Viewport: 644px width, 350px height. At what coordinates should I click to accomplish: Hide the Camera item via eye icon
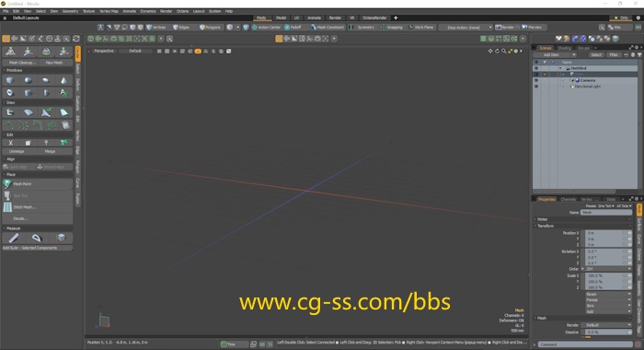coord(535,80)
